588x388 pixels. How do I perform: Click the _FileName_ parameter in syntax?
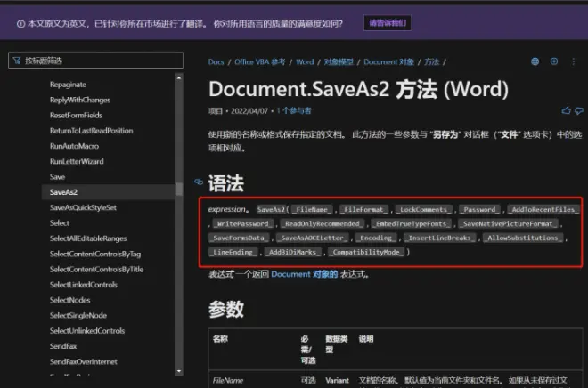click(312, 210)
